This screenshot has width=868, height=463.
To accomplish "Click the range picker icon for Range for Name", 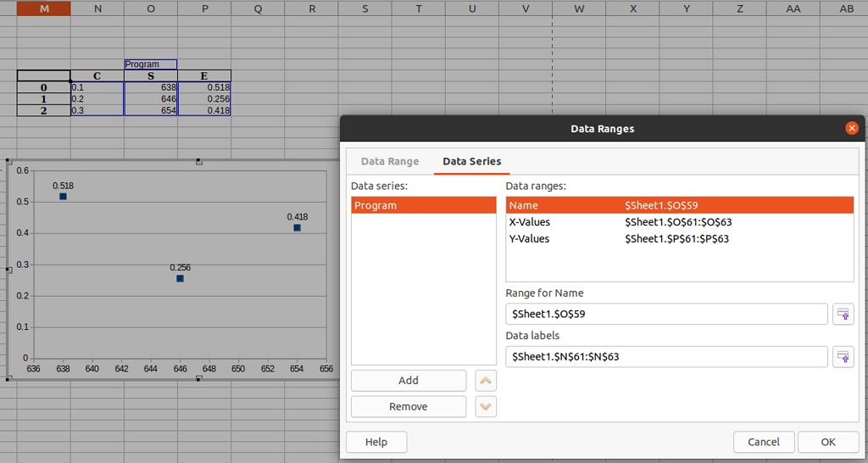I will pos(843,314).
